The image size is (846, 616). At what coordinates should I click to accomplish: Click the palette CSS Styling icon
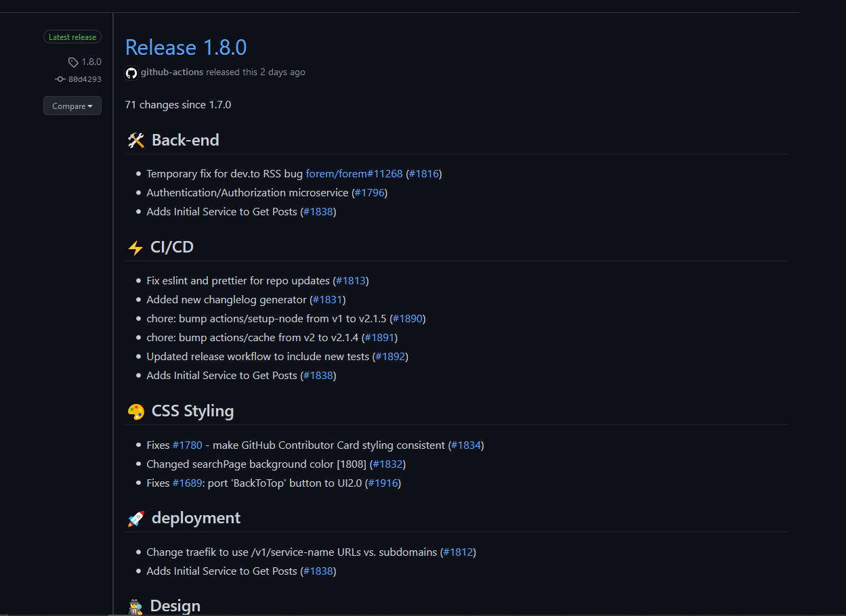tap(135, 411)
